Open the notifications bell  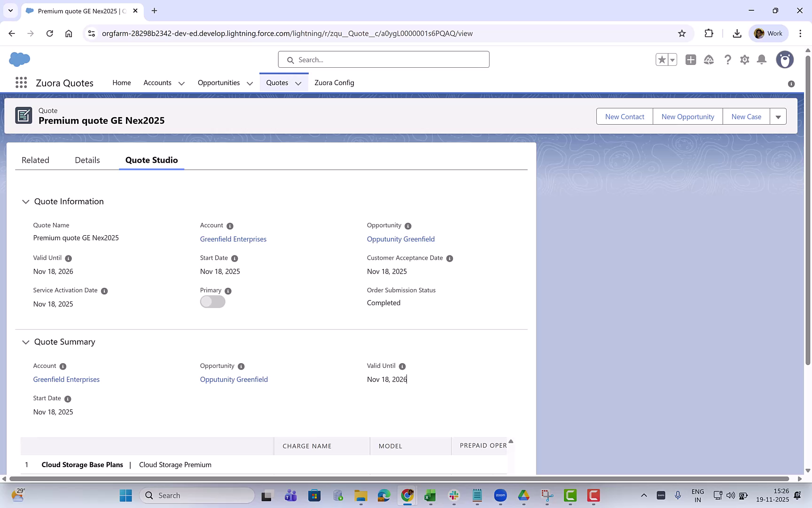[762, 60]
